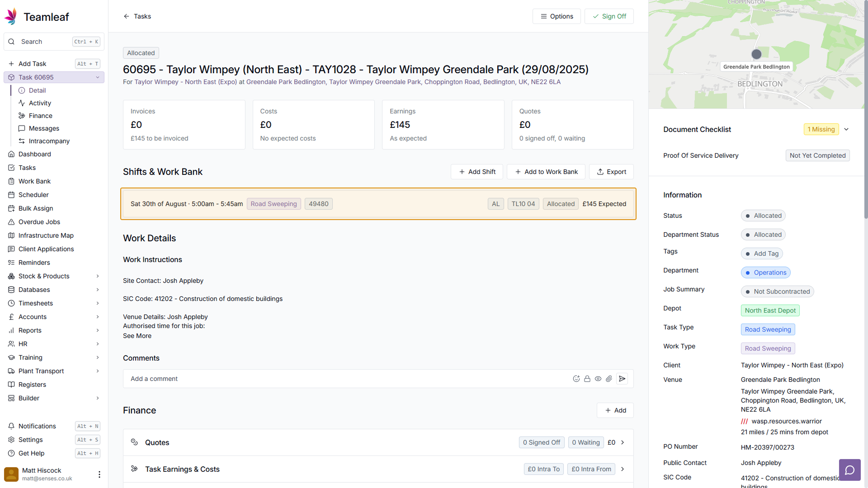
Task: Open Infrastructure Map in the sidebar
Action: (54, 235)
